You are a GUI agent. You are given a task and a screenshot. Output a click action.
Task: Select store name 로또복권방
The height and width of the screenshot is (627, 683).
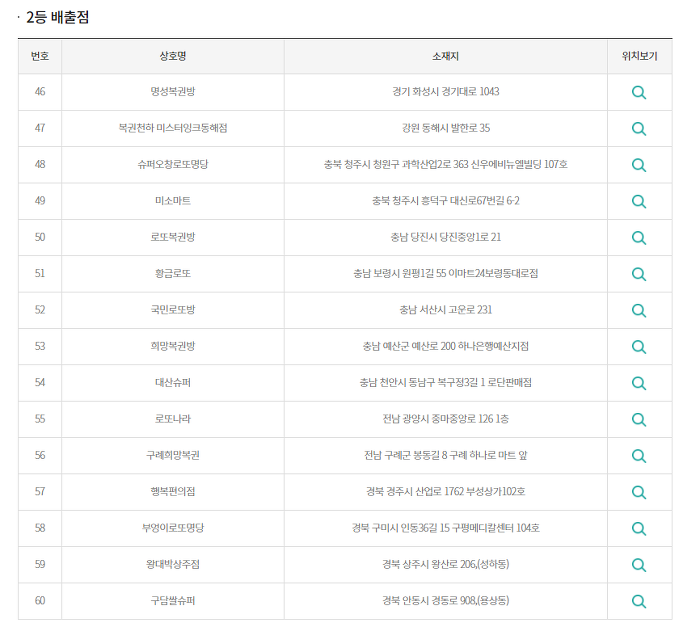(x=173, y=237)
